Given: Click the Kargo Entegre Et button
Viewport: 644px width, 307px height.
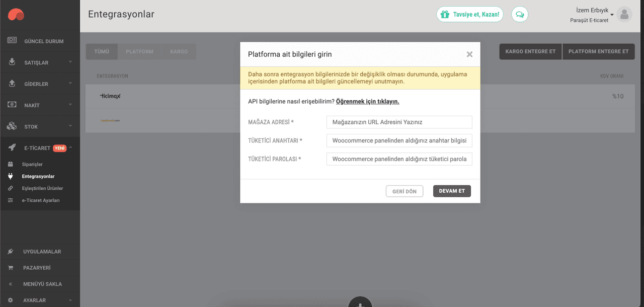Looking at the screenshot, I should click(x=530, y=51).
